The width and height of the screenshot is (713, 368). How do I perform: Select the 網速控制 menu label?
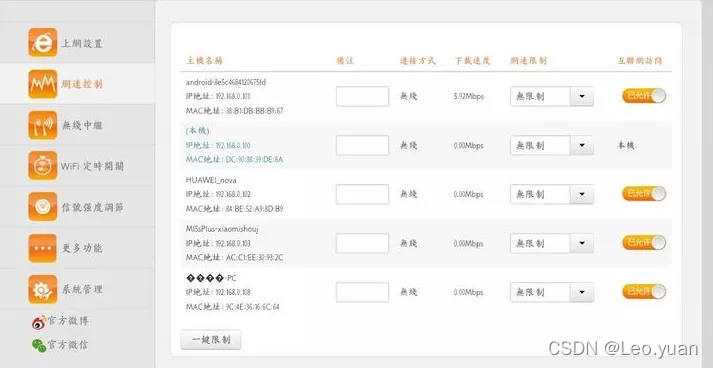[82, 85]
